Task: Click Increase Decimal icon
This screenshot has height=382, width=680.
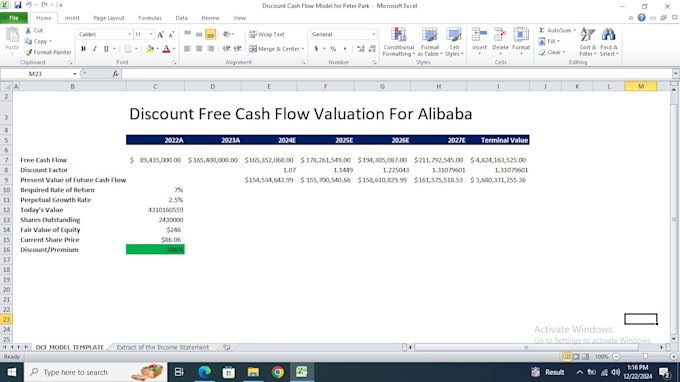Action: (x=360, y=49)
